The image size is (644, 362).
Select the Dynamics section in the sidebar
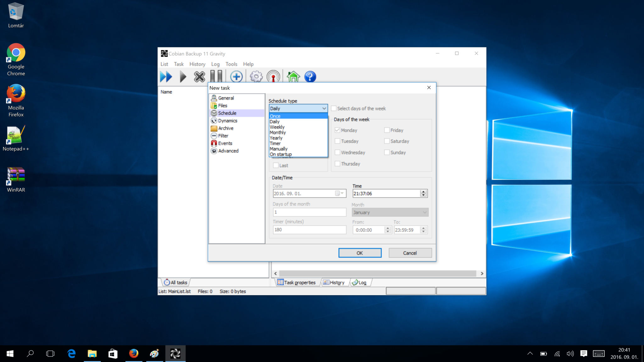coord(227,120)
